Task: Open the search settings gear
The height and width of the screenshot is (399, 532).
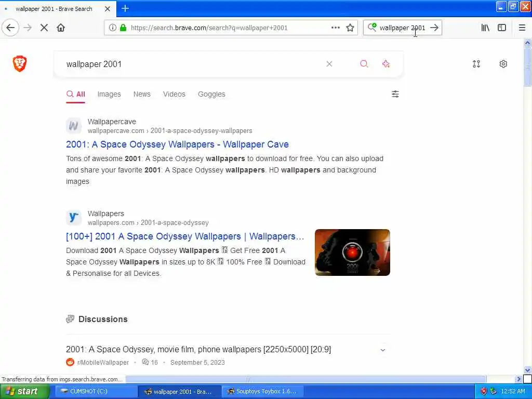Action: (503, 64)
